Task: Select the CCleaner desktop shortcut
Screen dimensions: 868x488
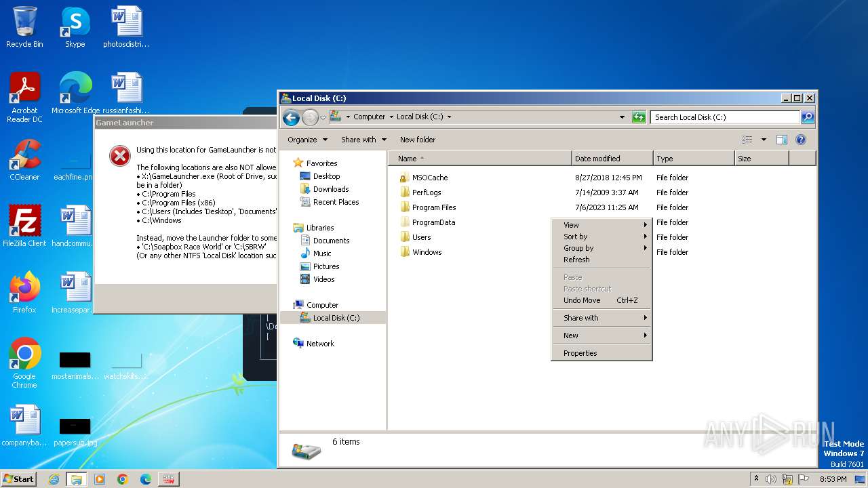Action: (24, 160)
